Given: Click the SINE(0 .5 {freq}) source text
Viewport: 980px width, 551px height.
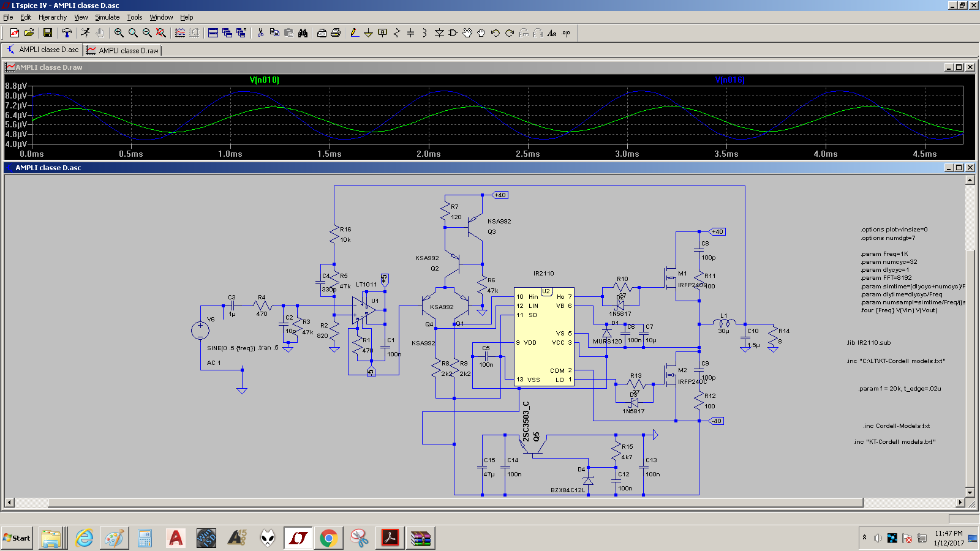Looking at the screenshot, I should pos(230,348).
